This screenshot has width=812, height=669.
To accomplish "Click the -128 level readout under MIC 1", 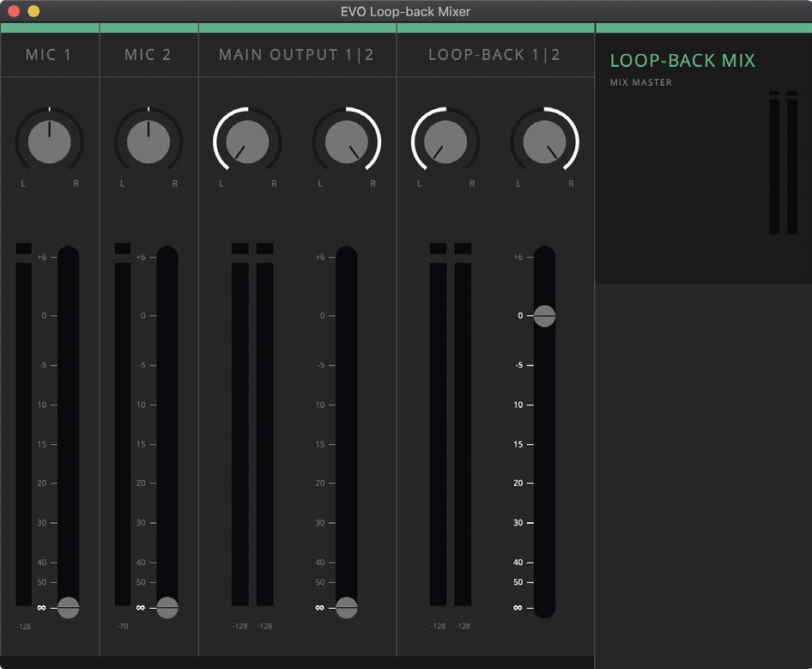I will coord(24,627).
